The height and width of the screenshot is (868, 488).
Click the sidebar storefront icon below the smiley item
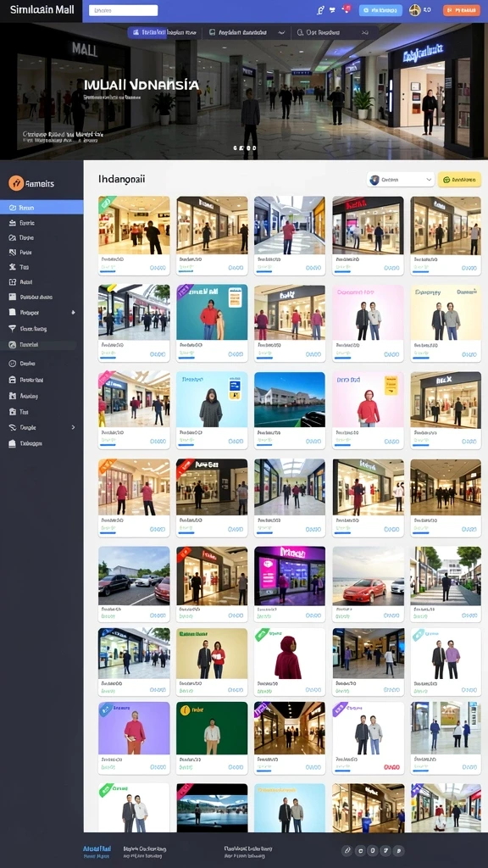(12, 381)
